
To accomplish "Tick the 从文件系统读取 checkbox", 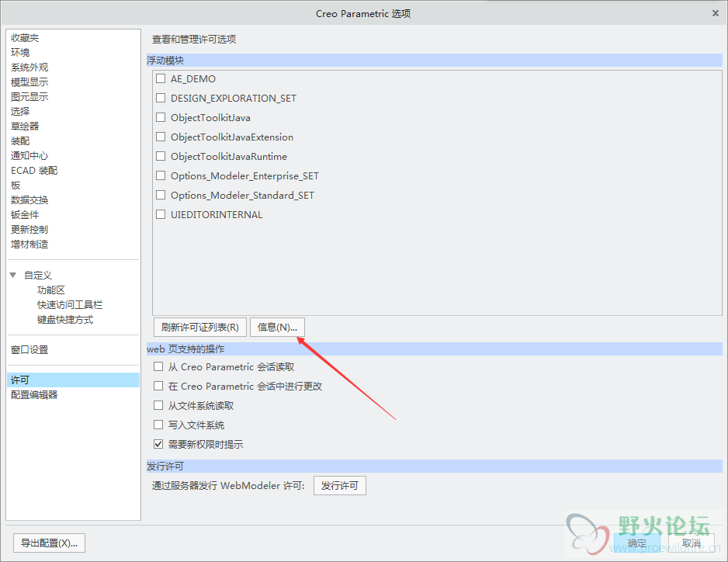I will click(x=158, y=405).
